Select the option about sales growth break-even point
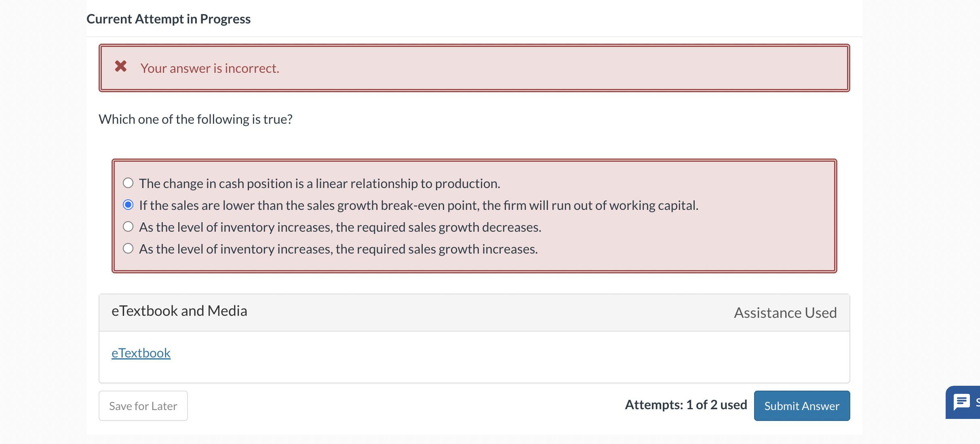The width and height of the screenshot is (980, 444). pos(128,205)
